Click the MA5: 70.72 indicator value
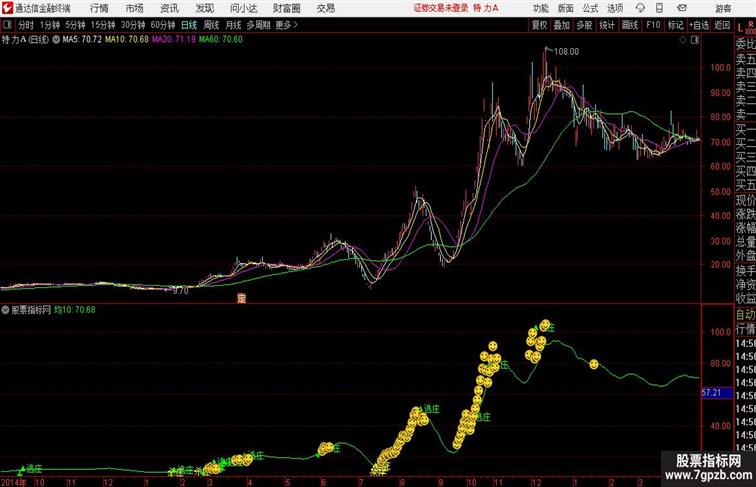Viewport: 756px width, 487px height. tap(82, 39)
